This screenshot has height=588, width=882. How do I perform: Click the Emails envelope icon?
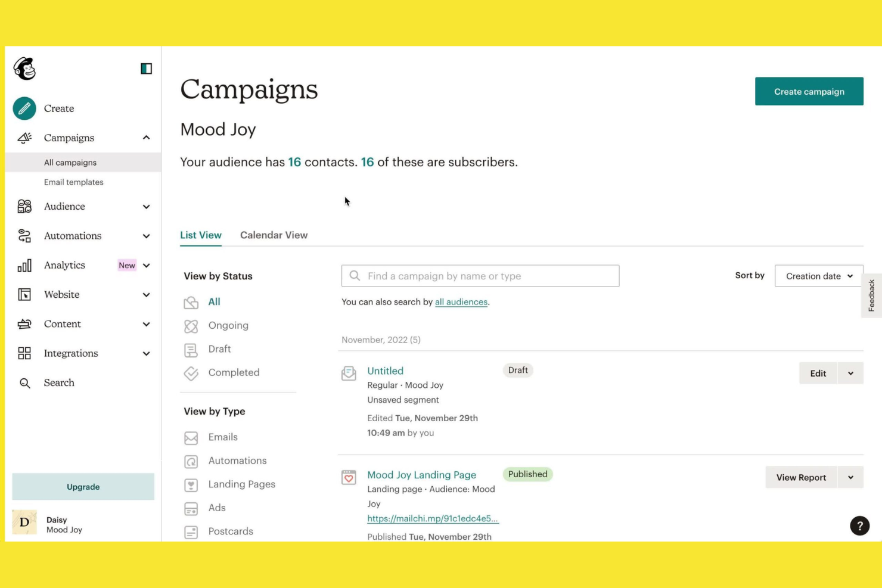pos(191,438)
